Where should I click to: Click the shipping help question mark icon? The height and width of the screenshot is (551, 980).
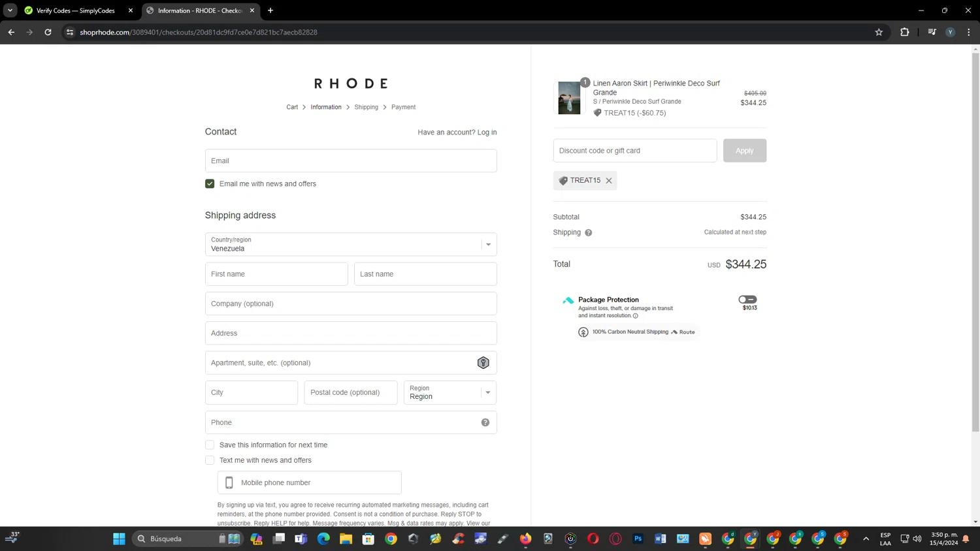click(589, 232)
